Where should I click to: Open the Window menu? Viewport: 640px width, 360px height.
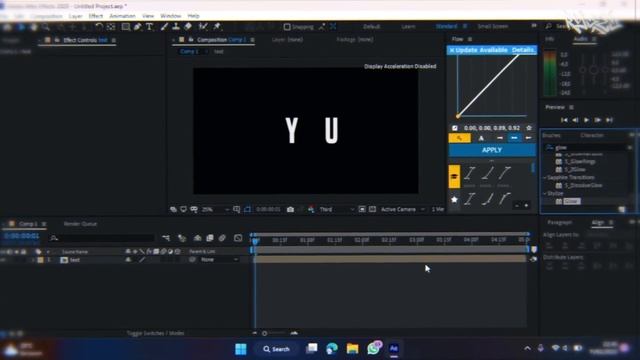point(171,16)
